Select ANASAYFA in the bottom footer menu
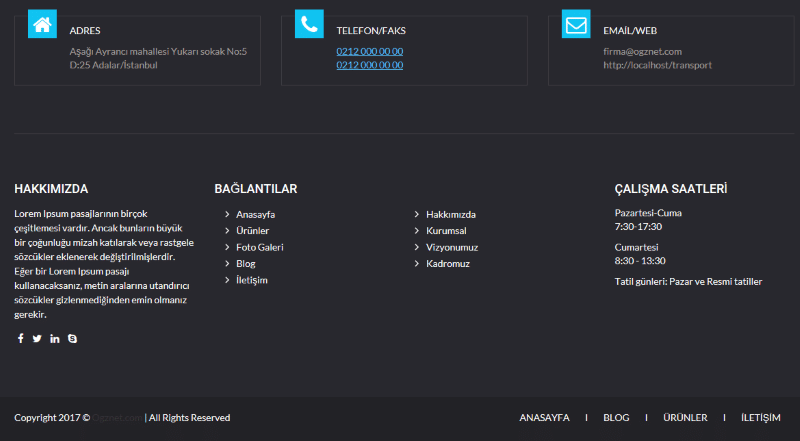 pyautogui.click(x=544, y=418)
